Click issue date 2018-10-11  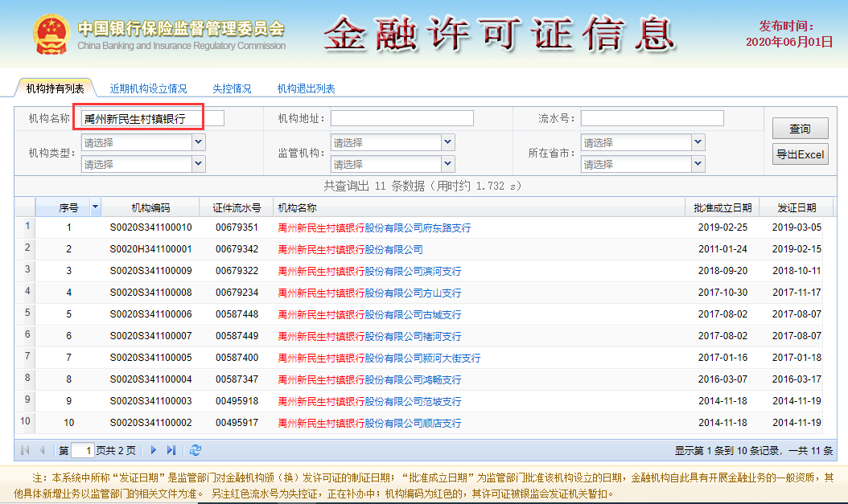point(797,271)
